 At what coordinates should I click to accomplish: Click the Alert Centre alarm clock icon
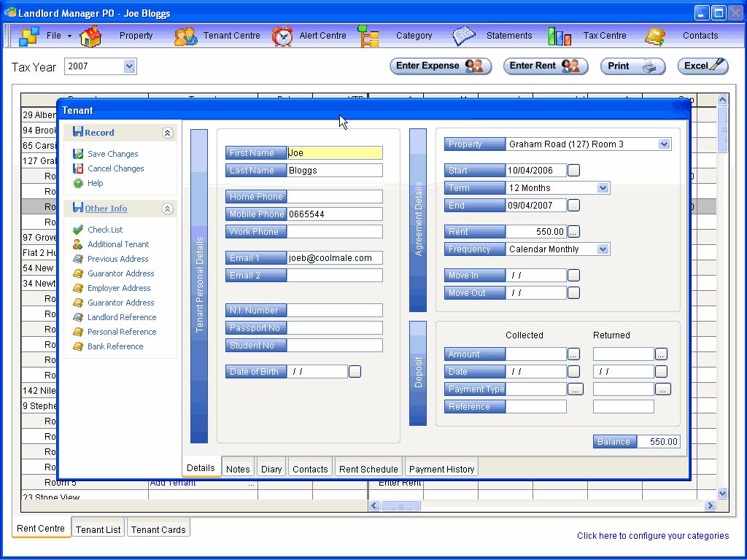point(282,36)
